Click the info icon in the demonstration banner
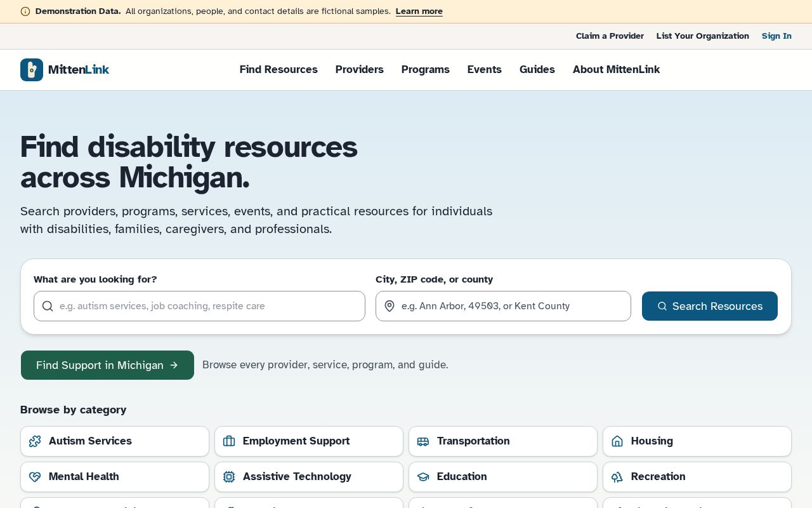The width and height of the screenshot is (812, 508). (25, 11)
